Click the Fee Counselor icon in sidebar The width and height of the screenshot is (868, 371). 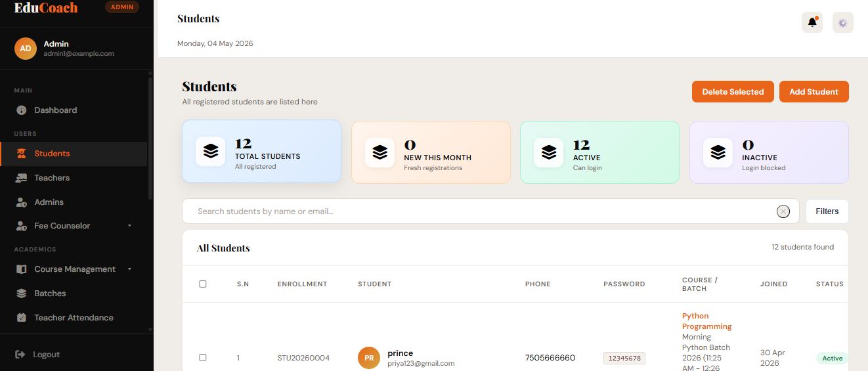22,226
